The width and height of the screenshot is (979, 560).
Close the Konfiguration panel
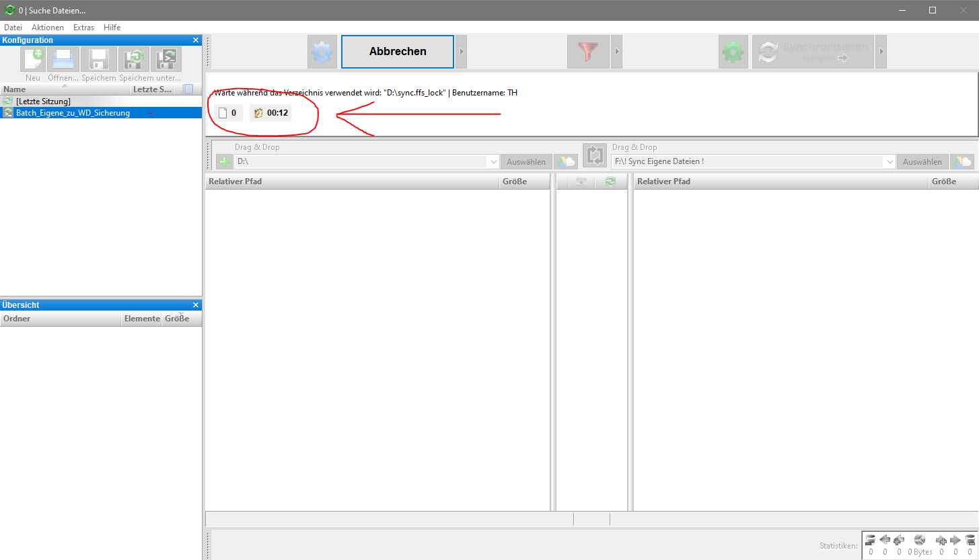pos(196,40)
